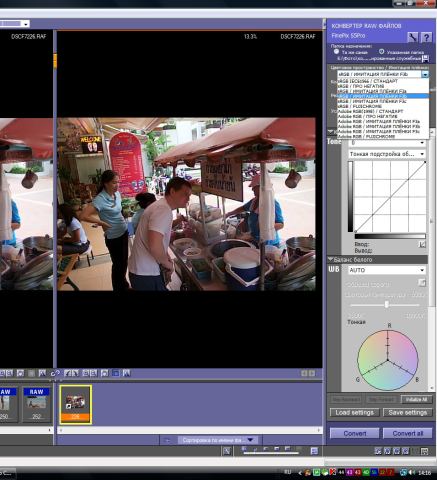Click the small arrow button left of Сортировка
Screen dimensions: 437x480
pyautogui.click(x=168, y=440)
